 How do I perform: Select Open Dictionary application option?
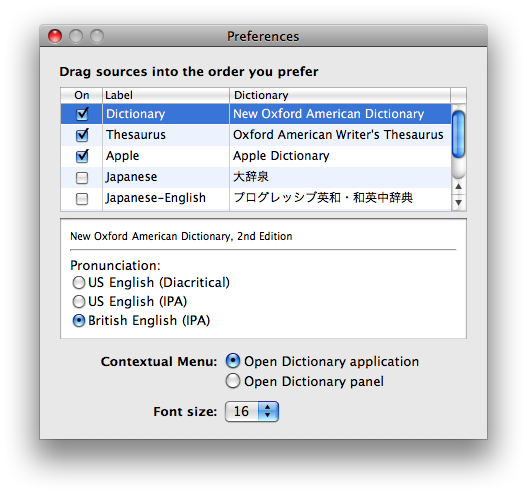point(233,361)
